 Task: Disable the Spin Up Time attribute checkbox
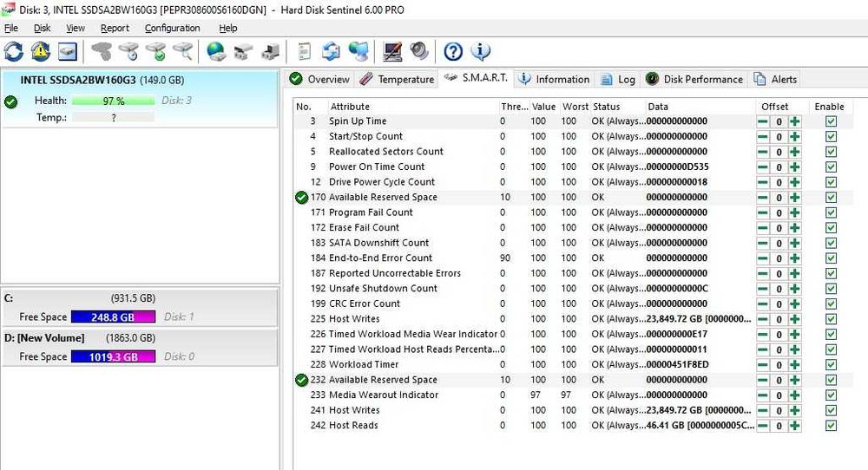tap(831, 121)
